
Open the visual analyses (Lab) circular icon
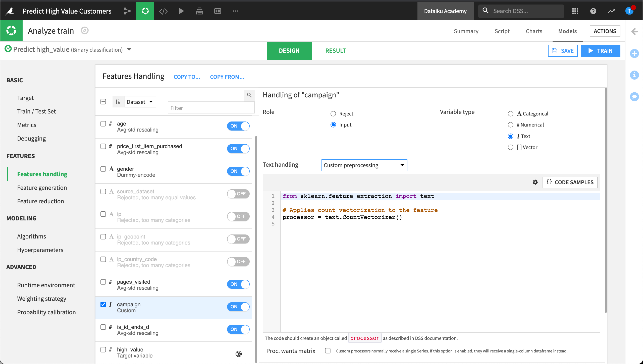[x=145, y=11]
